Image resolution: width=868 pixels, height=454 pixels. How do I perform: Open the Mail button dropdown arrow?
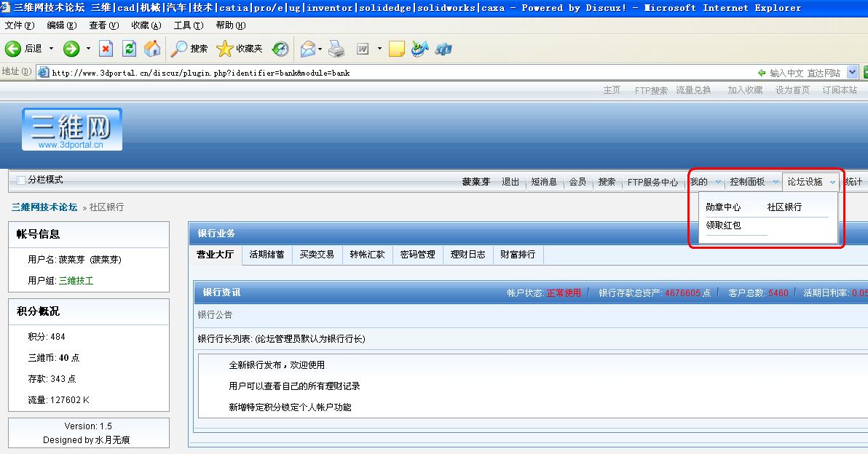[x=320, y=49]
